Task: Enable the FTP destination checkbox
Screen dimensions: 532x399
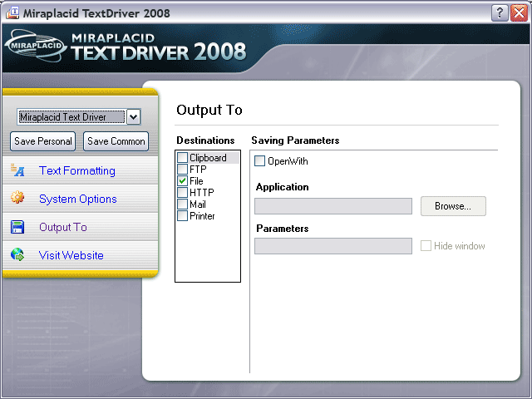Action: tap(183, 169)
